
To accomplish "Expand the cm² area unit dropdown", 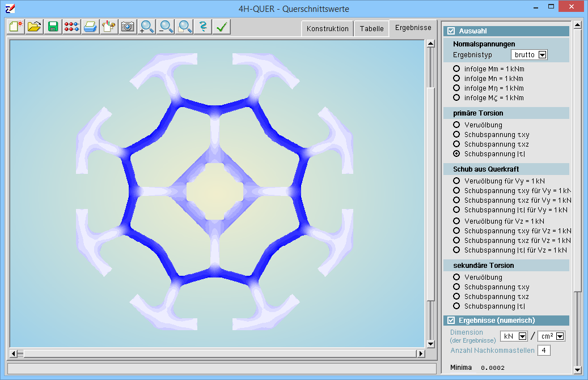I will [x=560, y=336].
